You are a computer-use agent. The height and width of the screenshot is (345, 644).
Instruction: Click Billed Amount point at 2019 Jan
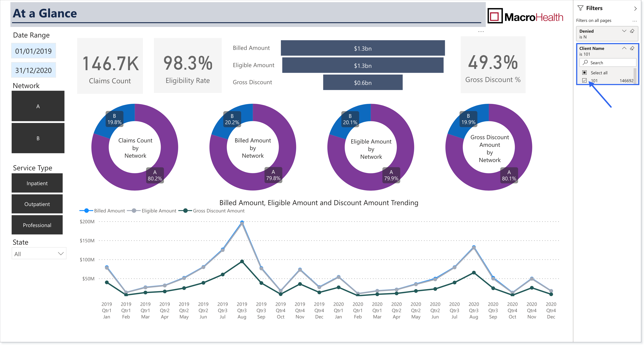point(107,267)
